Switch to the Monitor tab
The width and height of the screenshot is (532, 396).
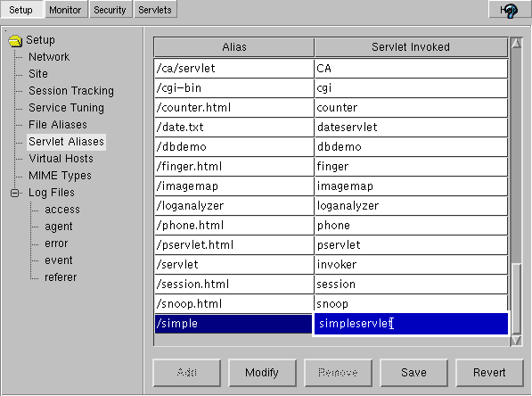tap(65, 10)
